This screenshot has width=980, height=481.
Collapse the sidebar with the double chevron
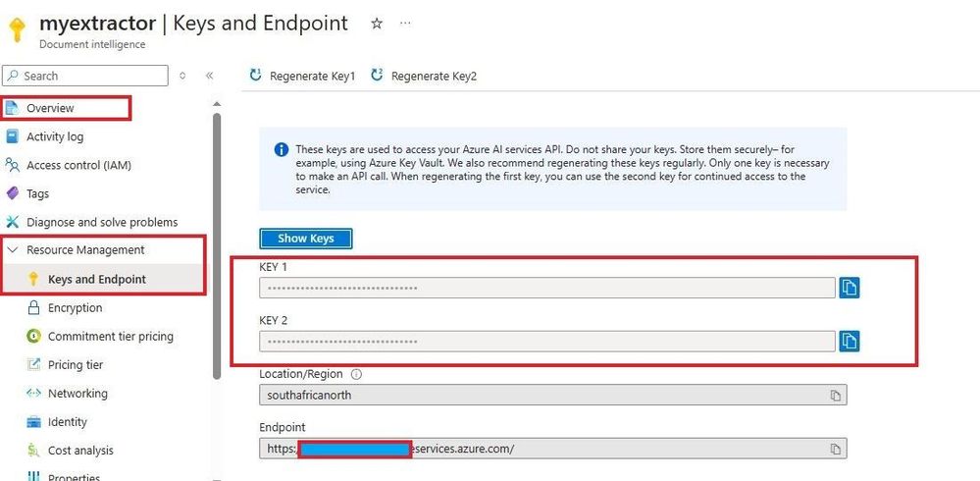click(209, 76)
